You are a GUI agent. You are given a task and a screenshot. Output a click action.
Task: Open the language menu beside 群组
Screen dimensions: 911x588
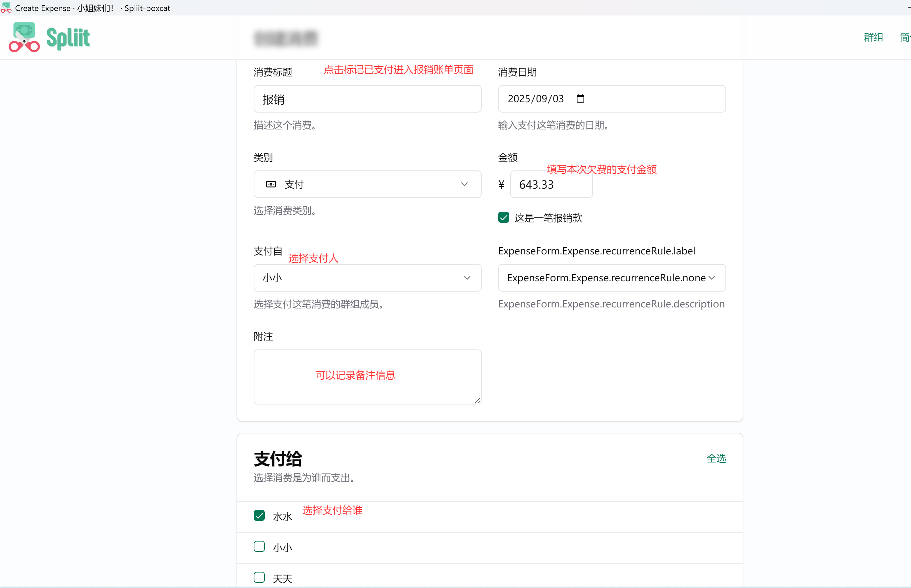(x=905, y=38)
